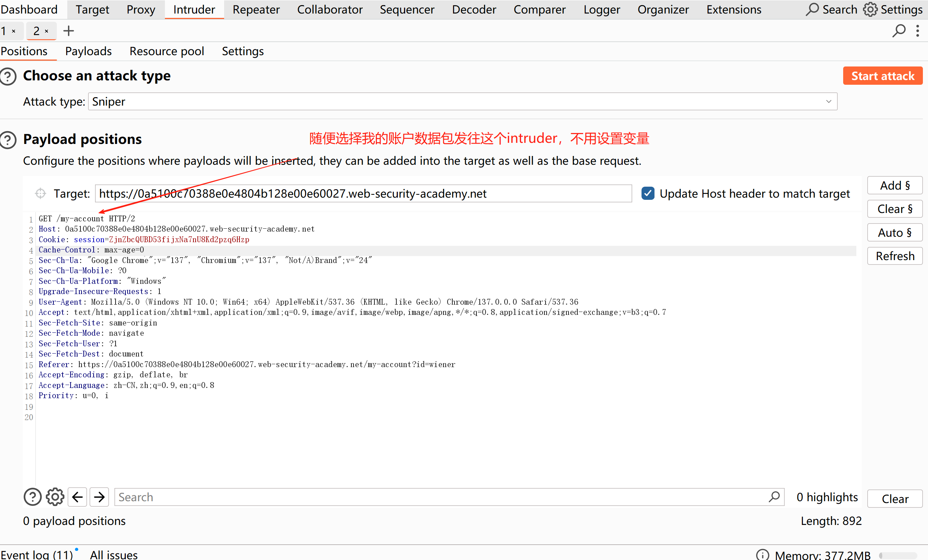
Task: Go to previous search match arrow
Action: coord(78,497)
